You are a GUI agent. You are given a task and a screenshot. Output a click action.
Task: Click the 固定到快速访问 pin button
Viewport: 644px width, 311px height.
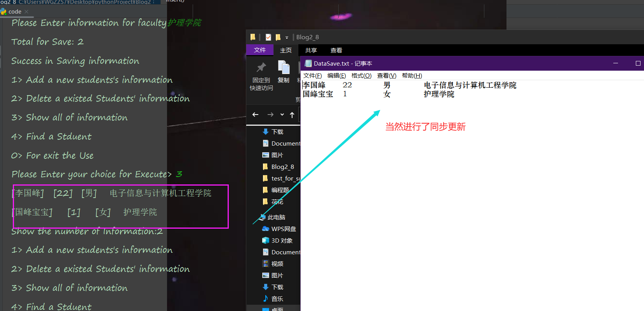pos(261,77)
